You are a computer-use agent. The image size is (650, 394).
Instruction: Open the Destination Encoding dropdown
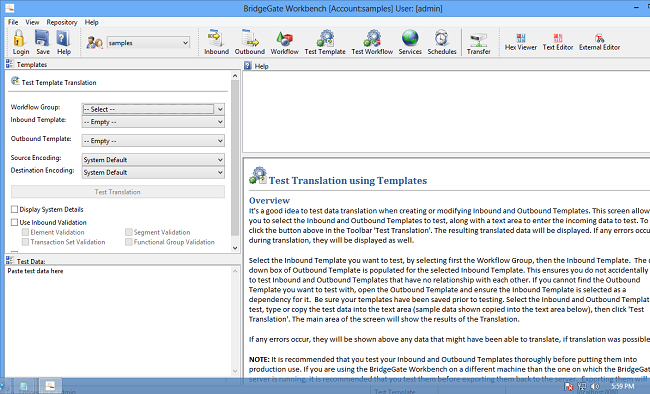[220, 172]
